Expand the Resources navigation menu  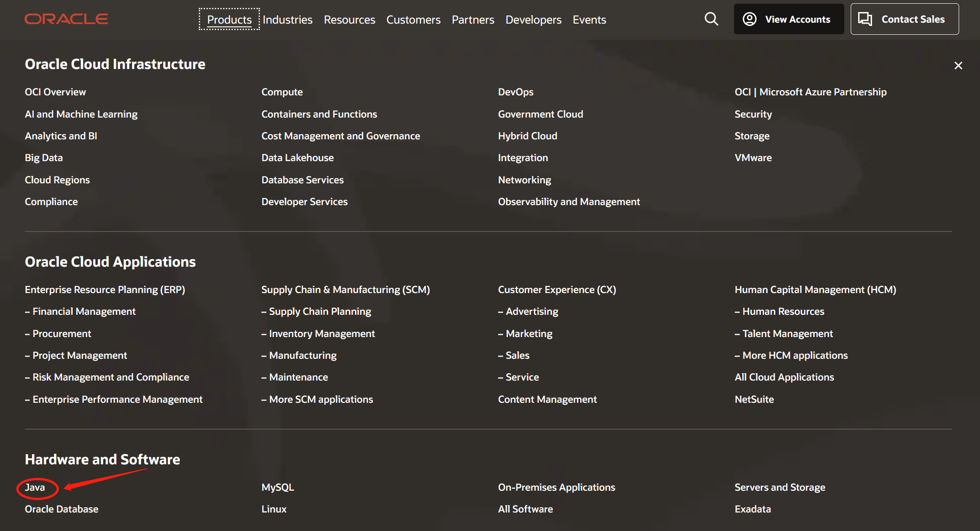(349, 19)
